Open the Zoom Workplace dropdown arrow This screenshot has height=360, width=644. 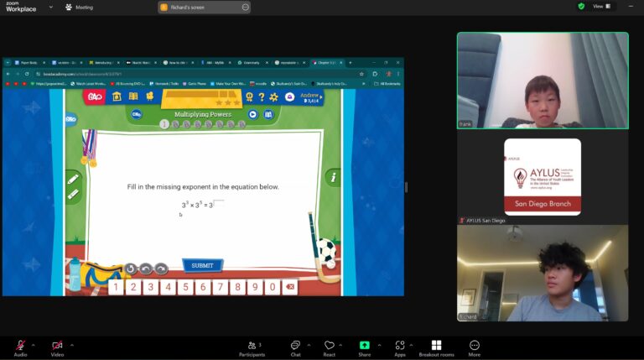[51, 7]
